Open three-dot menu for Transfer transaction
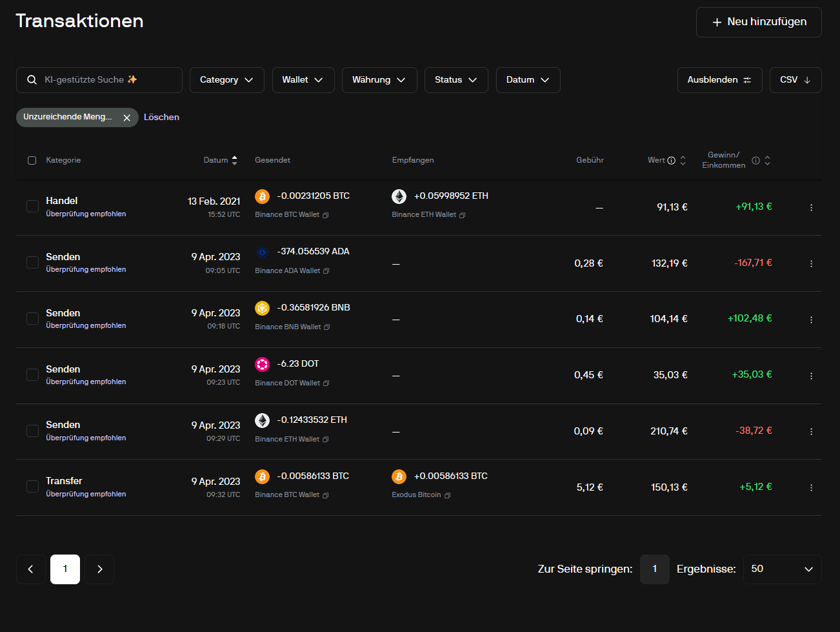The image size is (840, 632). click(811, 487)
